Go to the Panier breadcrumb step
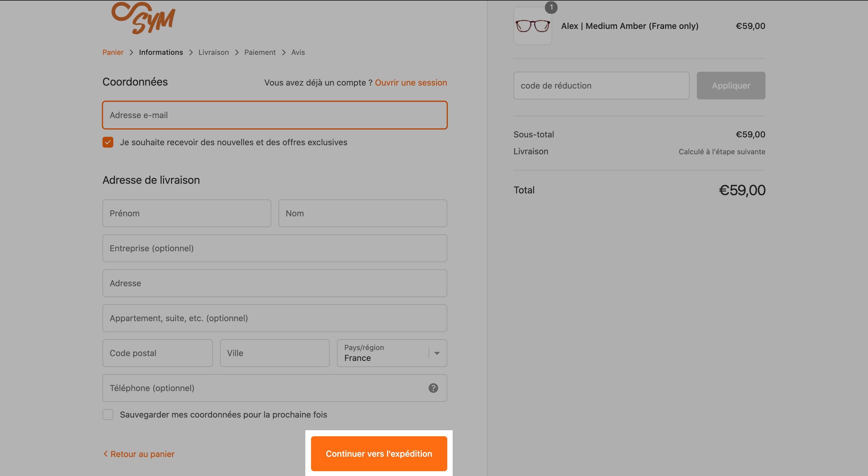Image resolution: width=868 pixels, height=476 pixels. click(x=113, y=52)
